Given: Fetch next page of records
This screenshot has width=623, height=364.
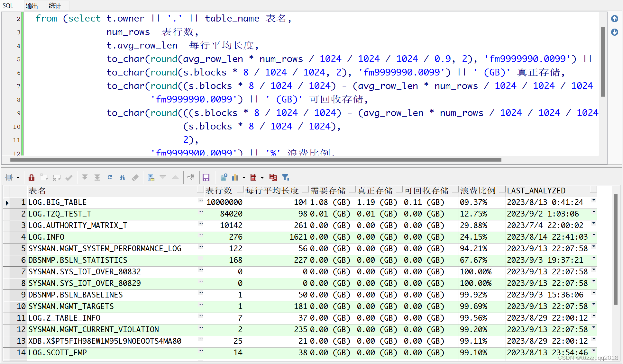Looking at the screenshot, I should pyautogui.click(x=85, y=177).
